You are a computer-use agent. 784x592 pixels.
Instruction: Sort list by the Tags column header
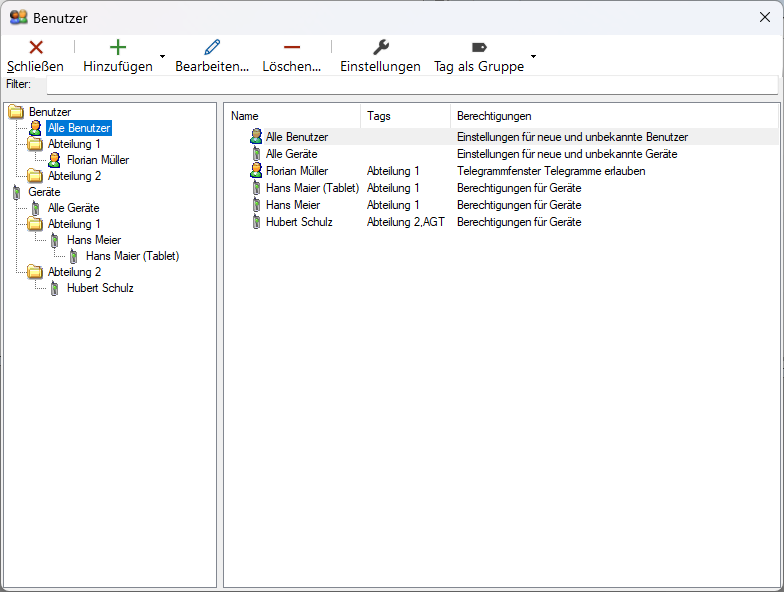pos(406,116)
